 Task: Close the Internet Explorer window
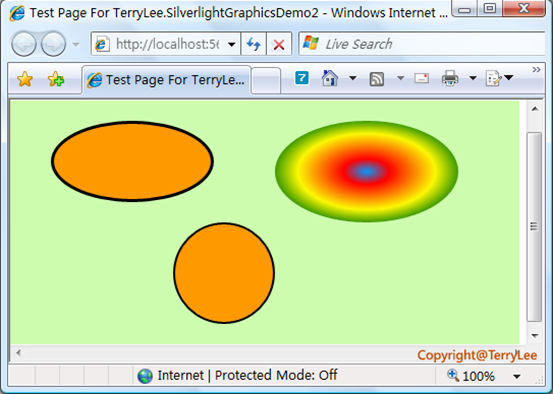tap(524, 8)
